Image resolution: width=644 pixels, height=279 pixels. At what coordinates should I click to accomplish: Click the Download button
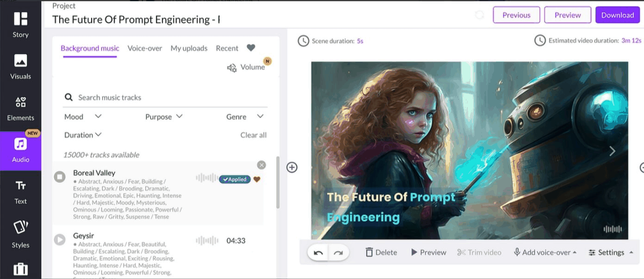[618, 15]
